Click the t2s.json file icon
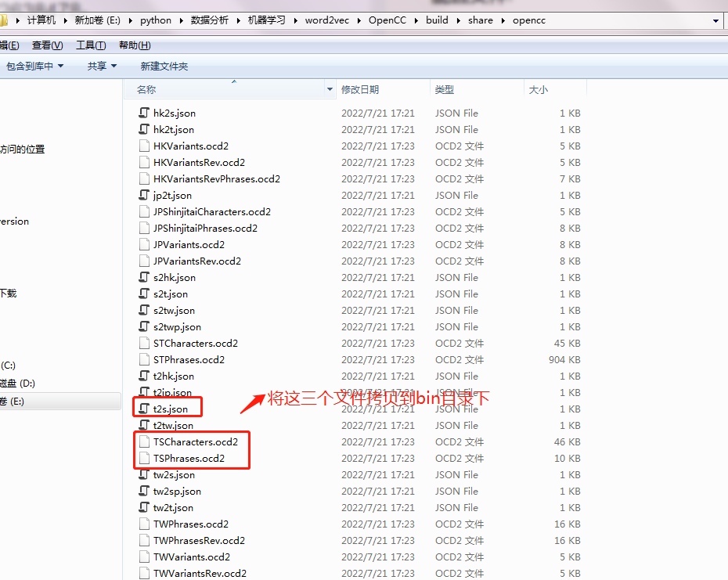Screen dimensions: 728x580 coord(144,409)
